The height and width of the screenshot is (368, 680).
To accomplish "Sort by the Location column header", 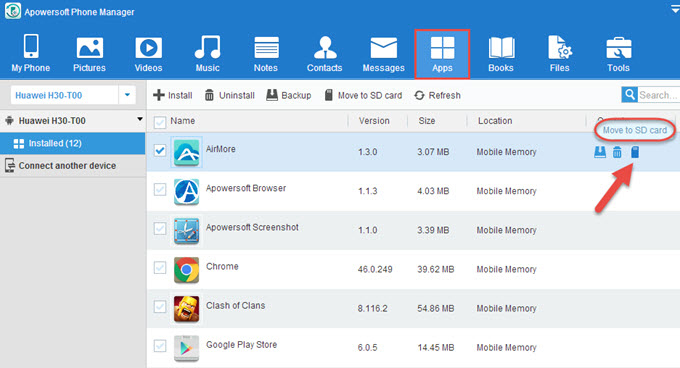I will (495, 121).
